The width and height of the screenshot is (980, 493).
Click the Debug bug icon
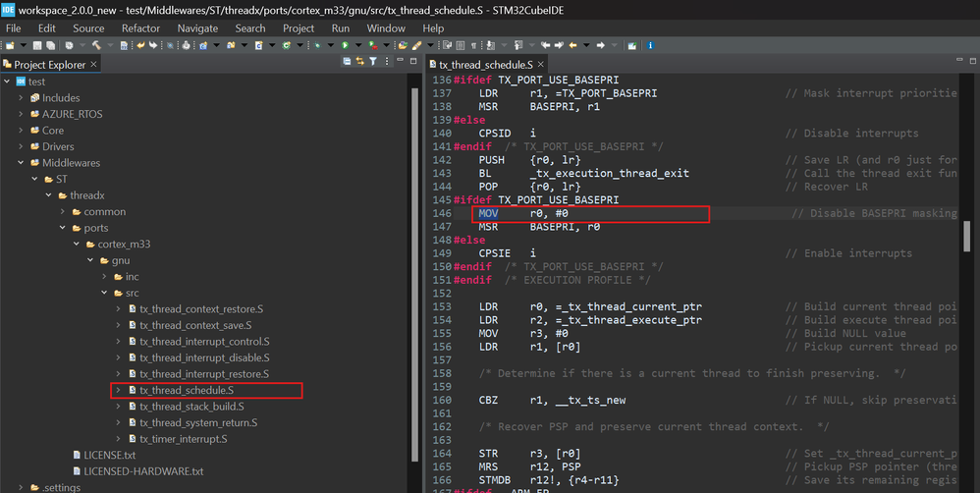(317, 45)
